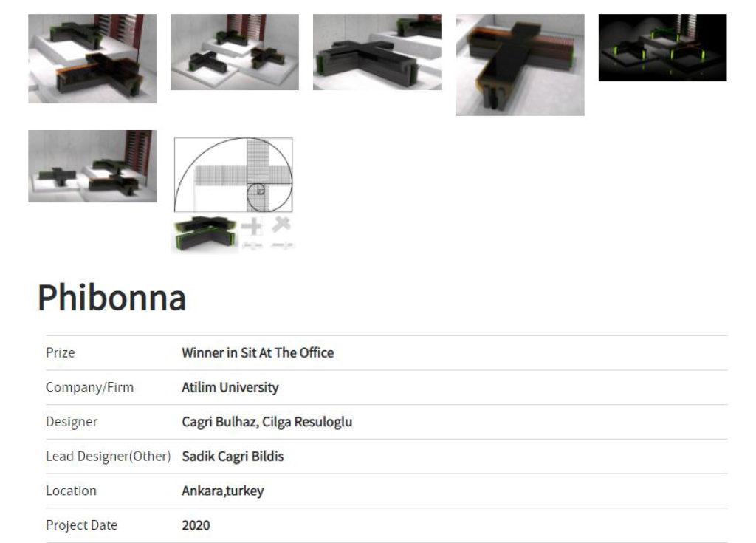Viewport: 756px width, 543px height.
Task: Click the Phibonna project title
Action: (112, 297)
